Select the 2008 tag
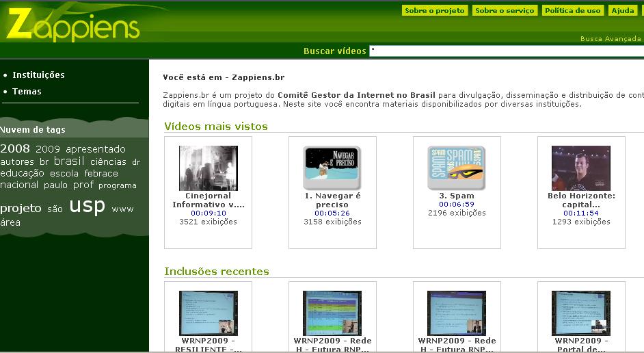644x353 pixels. pyautogui.click(x=15, y=148)
